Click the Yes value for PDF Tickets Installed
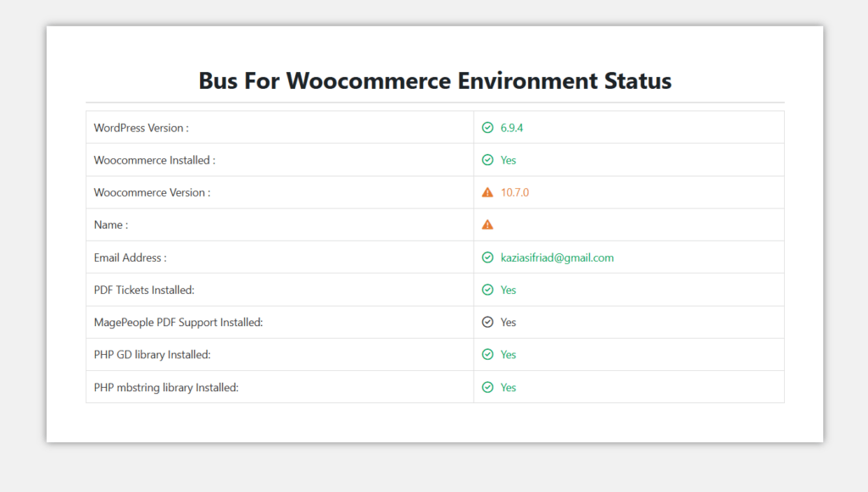The height and width of the screenshot is (492, 868). point(509,290)
